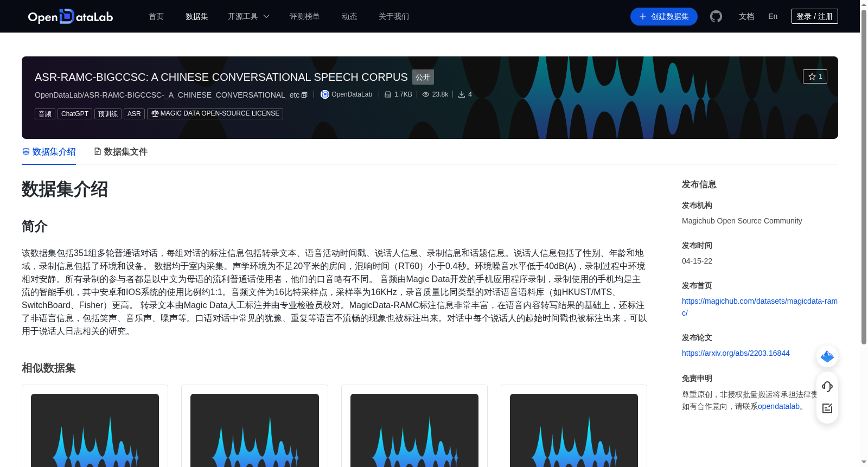Click scrollbar up arrow
Image resolution: width=868 pixels, height=467 pixels.
[864, 4]
